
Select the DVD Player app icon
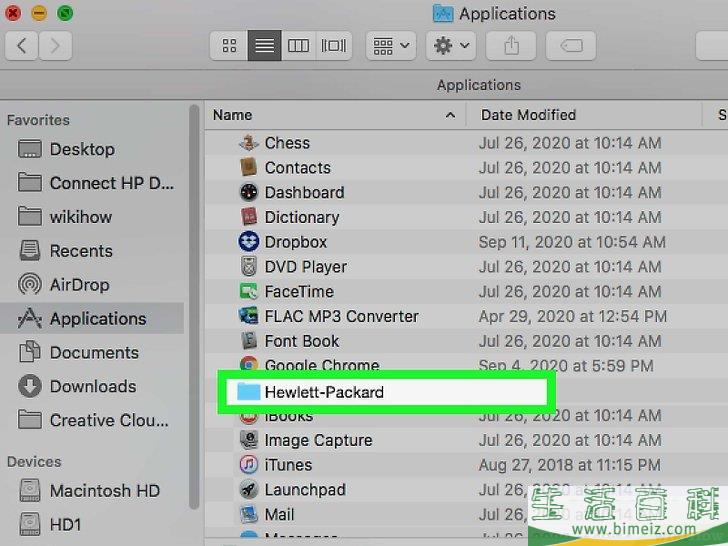pos(248,266)
